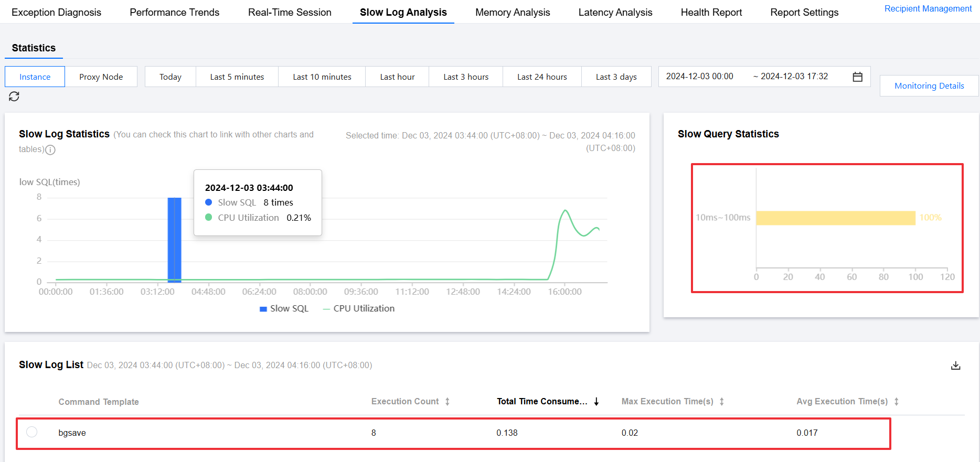Click the Command Template column header

point(99,402)
